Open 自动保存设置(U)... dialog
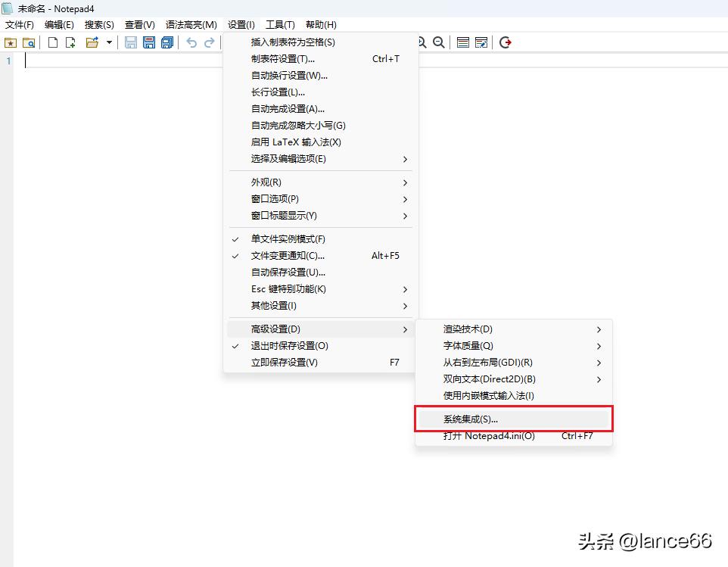The image size is (728, 567). pos(321,273)
